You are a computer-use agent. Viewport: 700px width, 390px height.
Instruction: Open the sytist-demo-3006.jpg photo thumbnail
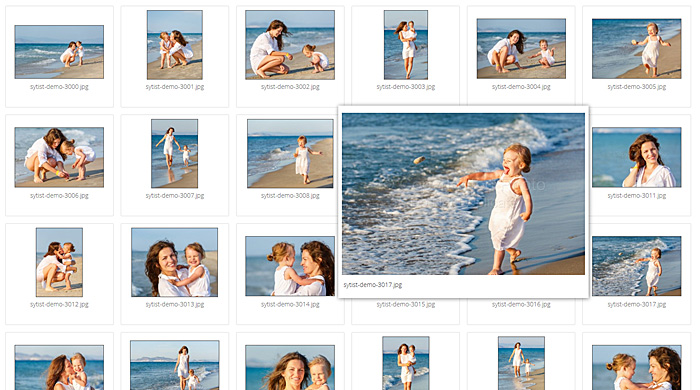[59, 157]
